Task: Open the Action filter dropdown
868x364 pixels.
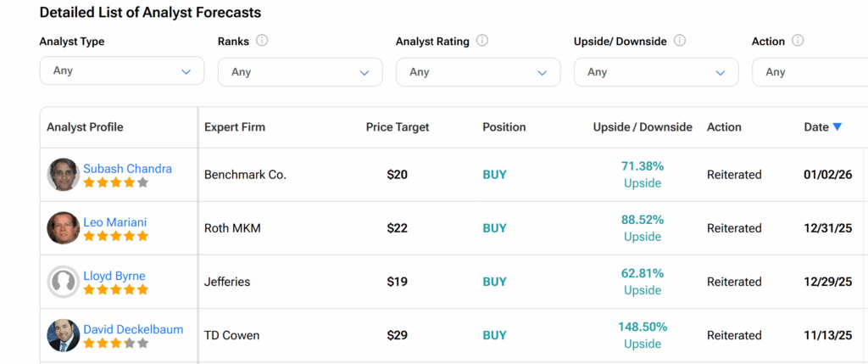Action: tap(809, 72)
